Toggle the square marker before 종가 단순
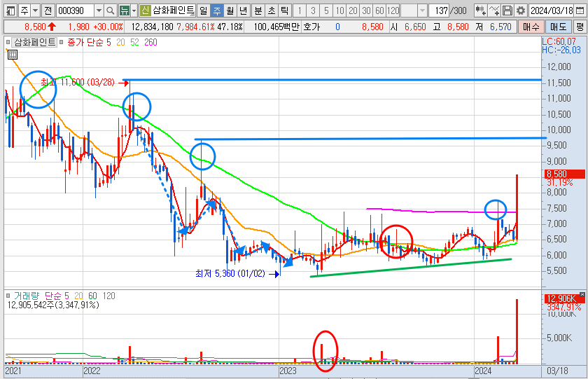 click(x=61, y=42)
